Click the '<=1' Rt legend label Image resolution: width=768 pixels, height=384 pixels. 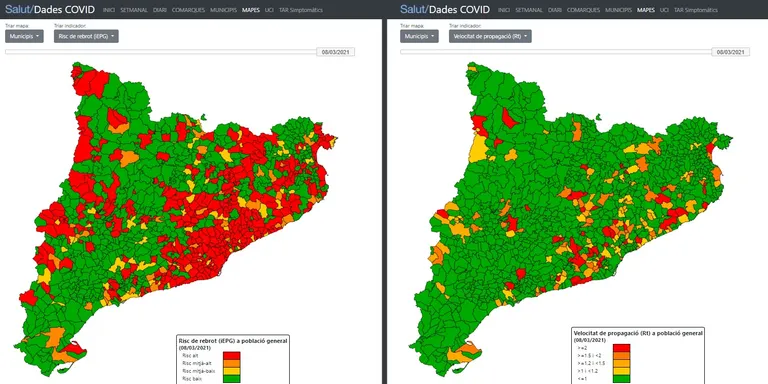[x=582, y=379]
